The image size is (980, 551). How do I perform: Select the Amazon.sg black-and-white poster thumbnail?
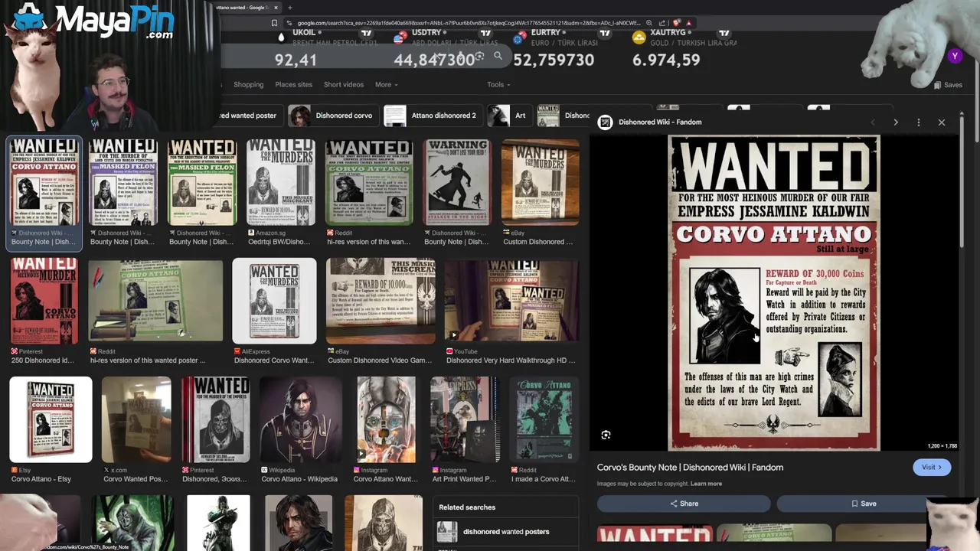[281, 182]
